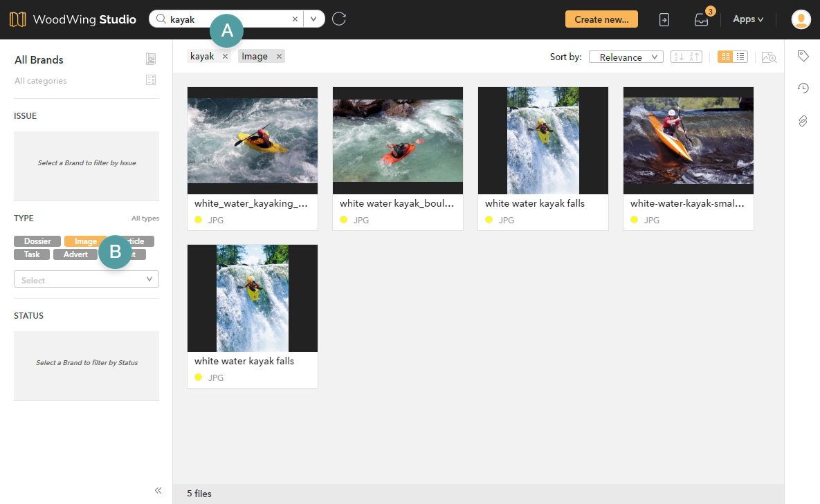Toggle the Advert type filter
The height and width of the screenshot is (504, 820).
coord(75,254)
